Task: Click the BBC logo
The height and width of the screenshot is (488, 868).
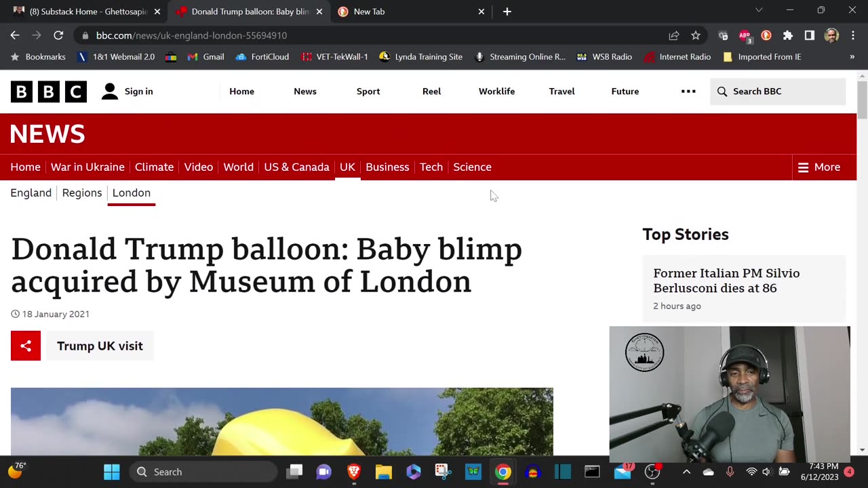Action: coord(49,91)
